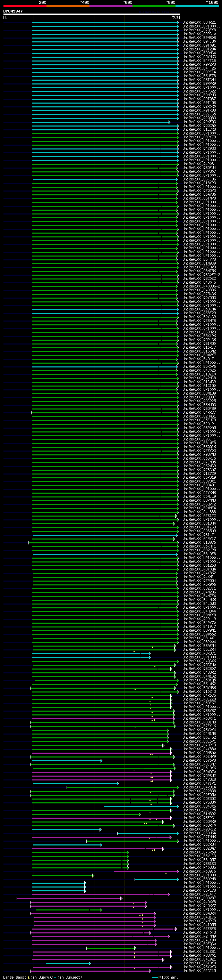This screenshot has height=980, width=222.
Task: Select hit label UniRef100_Q10243
Action: (199, 691)
